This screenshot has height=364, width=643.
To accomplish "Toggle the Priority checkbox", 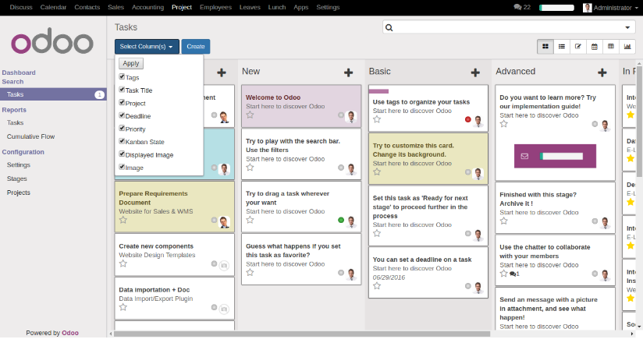I will [x=122, y=128].
